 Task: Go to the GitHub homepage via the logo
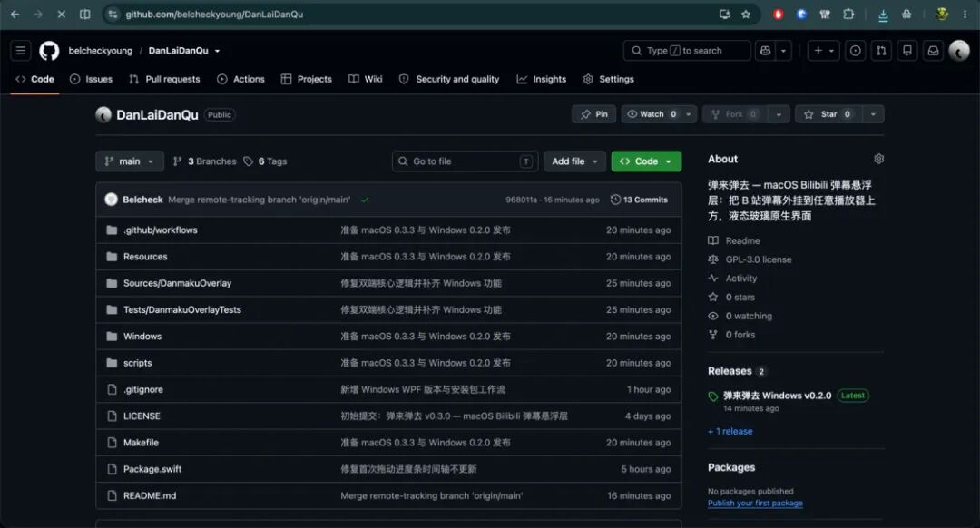click(x=49, y=51)
